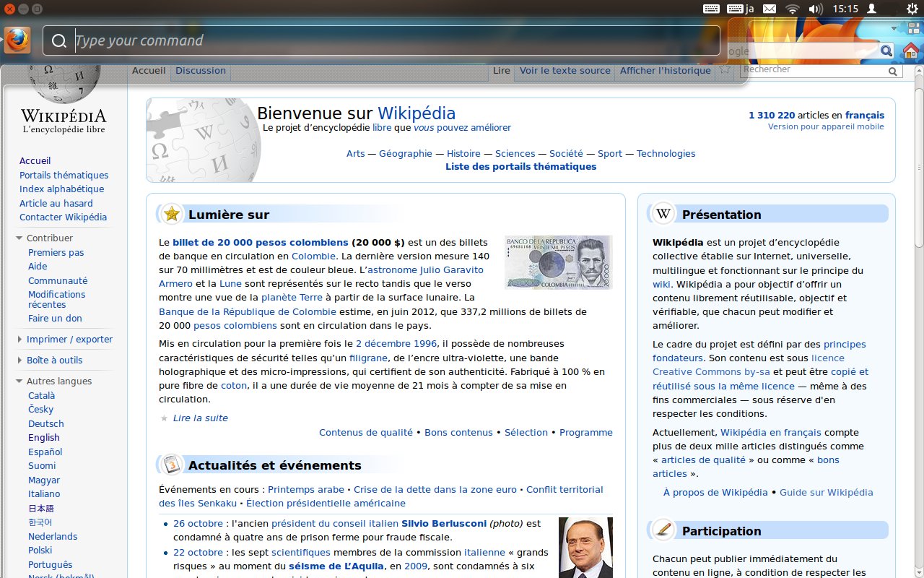This screenshot has height=578, width=924.
Task: Open the Géographie portal link
Action: pyautogui.click(x=405, y=153)
